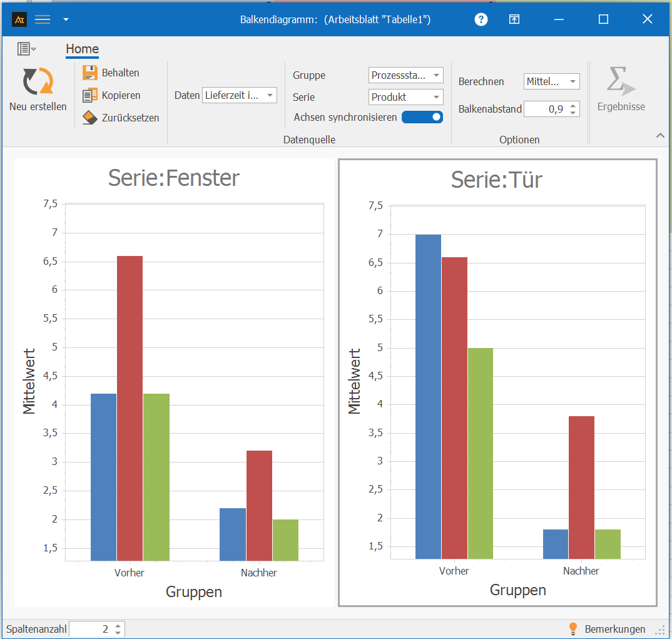The width and height of the screenshot is (672, 639).
Task: Click the help question mark icon
Action: 481,19
